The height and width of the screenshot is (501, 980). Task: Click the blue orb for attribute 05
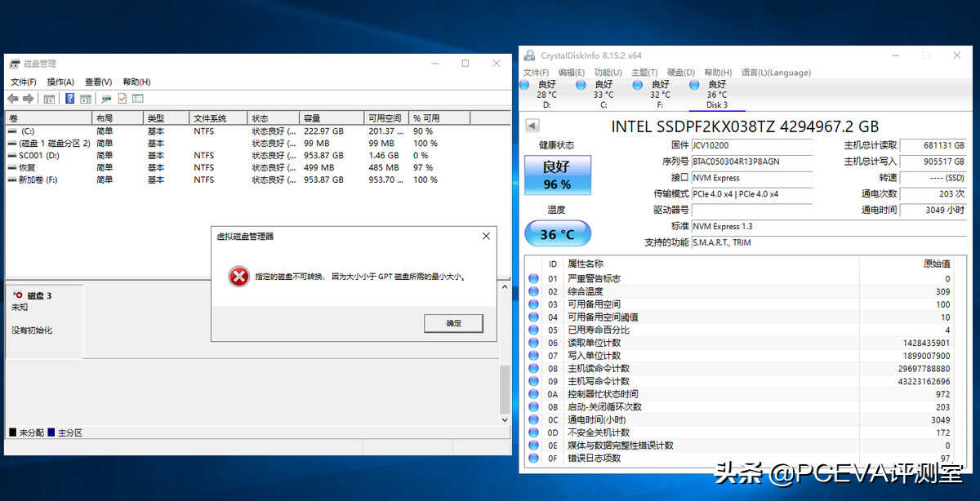point(534,330)
